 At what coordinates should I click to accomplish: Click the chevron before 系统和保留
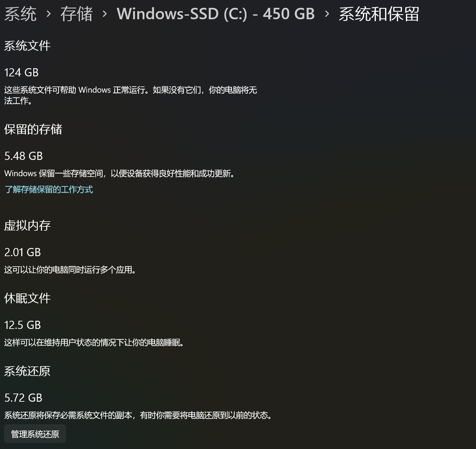pyautogui.click(x=327, y=14)
